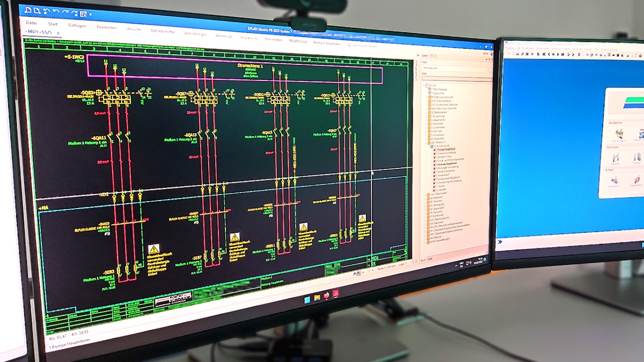Image resolution: width=644 pixels, height=362 pixels.
Task: Click the Kunden icon under Adressen
Action: 637,157
